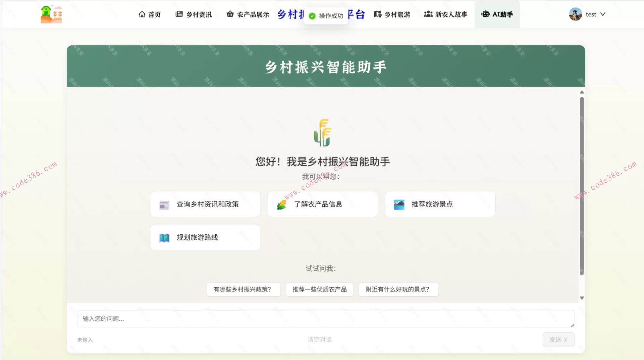This screenshot has height=360, width=644.
Task: Click the people icon beside 新农人故事
Action: 428,14
